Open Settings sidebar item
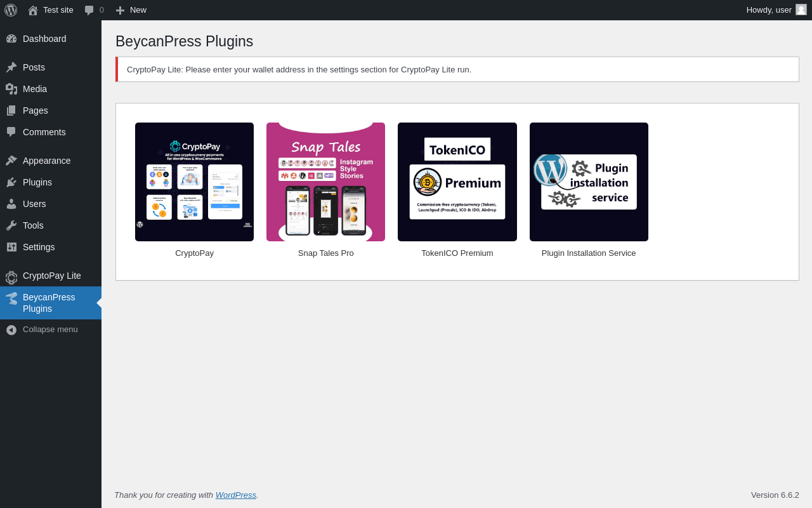This screenshot has width=812, height=508. (51, 247)
